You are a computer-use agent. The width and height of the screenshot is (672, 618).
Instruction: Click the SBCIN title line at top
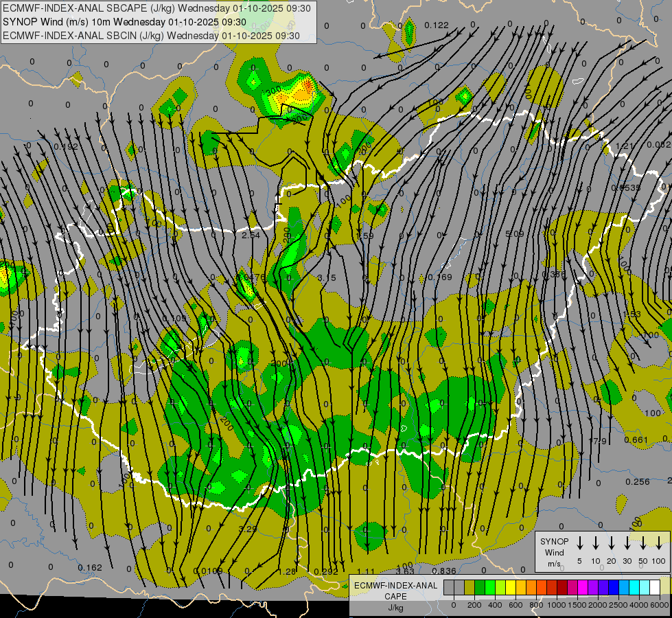click(x=151, y=36)
